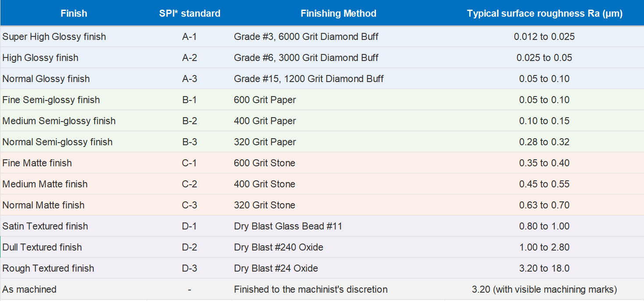Click the 0.012 to 0.025 roughness value

click(545, 37)
